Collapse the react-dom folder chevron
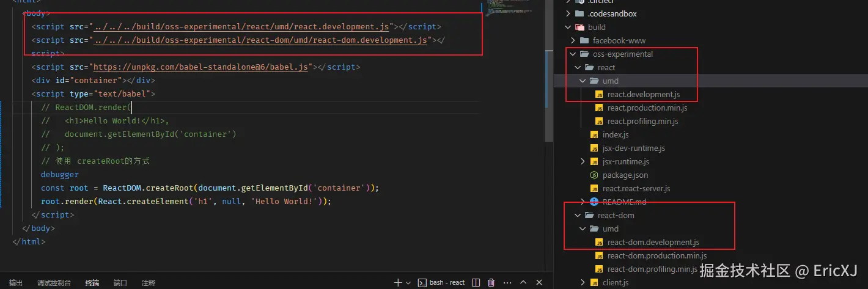Image resolution: width=868 pixels, height=289 pixels. [x=578, y=215]
